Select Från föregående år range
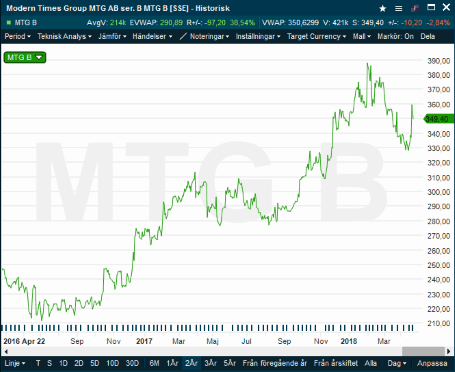455x372 pixels. pyautogui.click(x=275, y=363)
